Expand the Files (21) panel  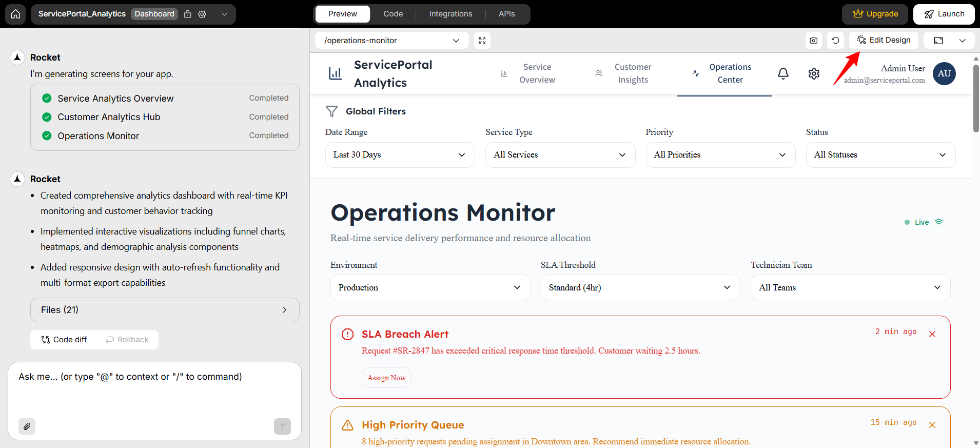point(165,310)
